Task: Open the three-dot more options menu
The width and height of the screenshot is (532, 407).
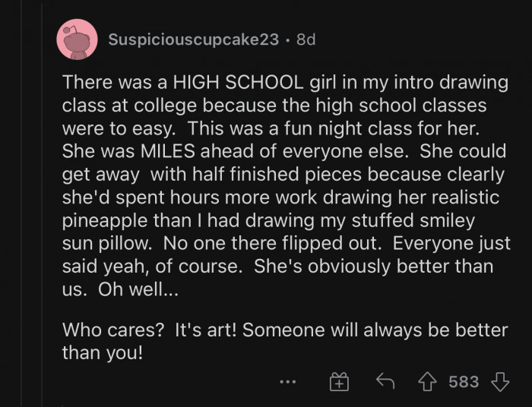Action: click(287, 381)
